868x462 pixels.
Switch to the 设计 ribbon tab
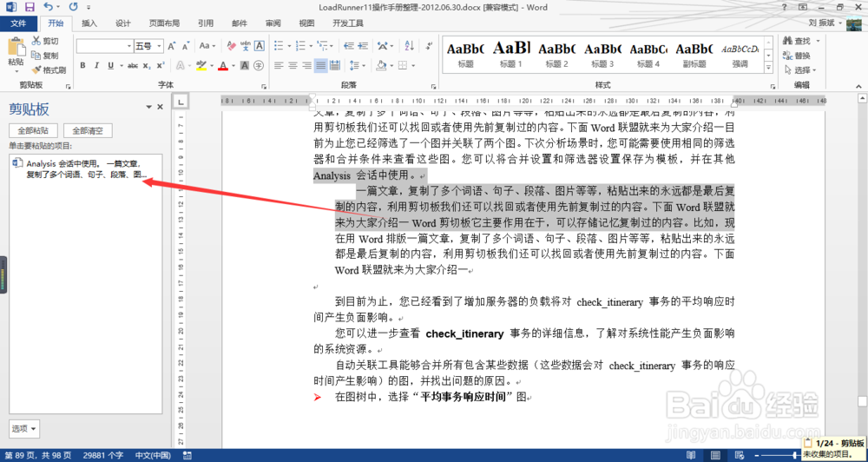pos(123,23)
